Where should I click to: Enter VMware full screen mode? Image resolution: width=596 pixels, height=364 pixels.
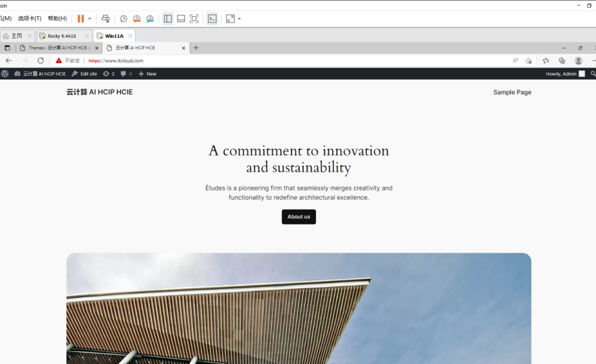click(194, 19)
